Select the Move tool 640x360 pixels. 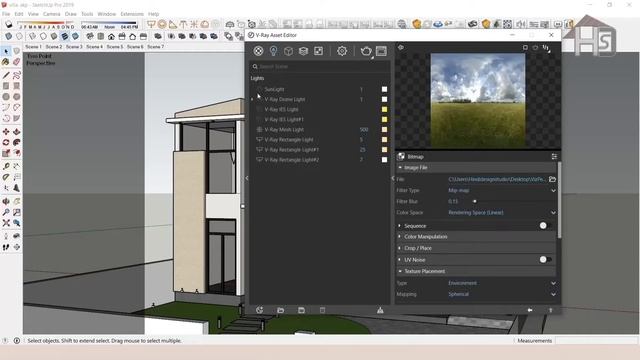[6, 132]
